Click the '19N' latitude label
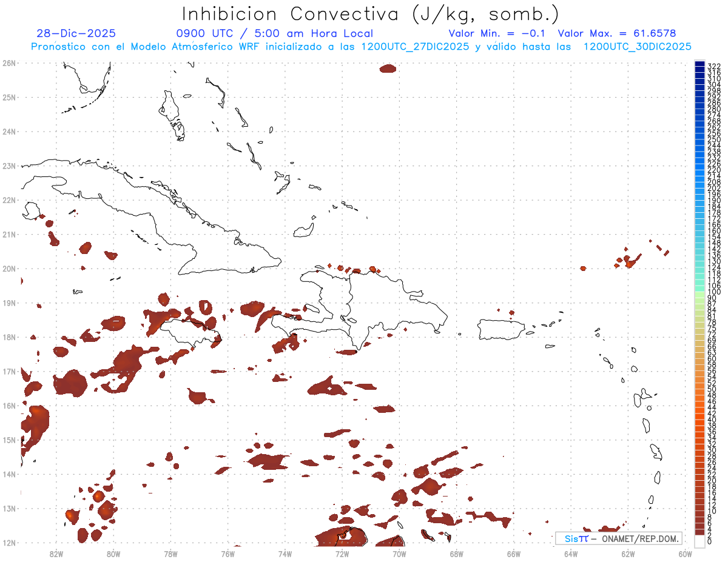The height and width of the screenshot is (562, 728). pyautogui.click(x=9, y=303)
